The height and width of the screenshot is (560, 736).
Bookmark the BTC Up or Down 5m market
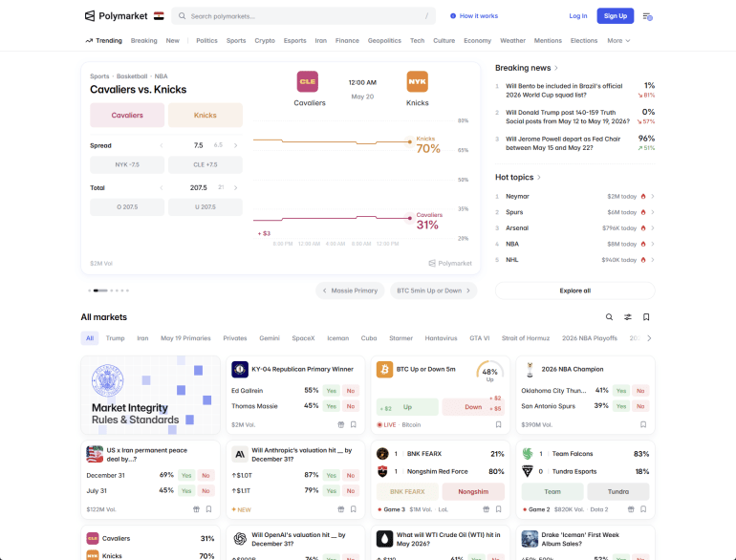pos(499,425)
